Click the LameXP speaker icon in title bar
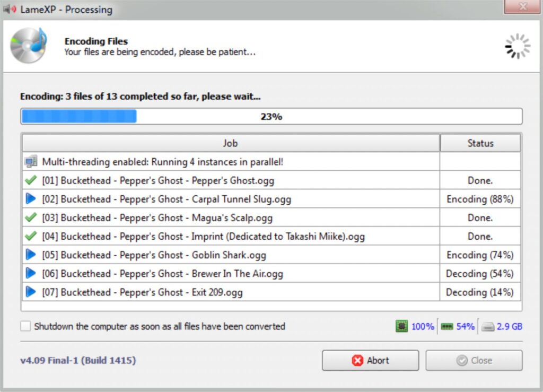543x392 pixels. [x=10, y=9]
